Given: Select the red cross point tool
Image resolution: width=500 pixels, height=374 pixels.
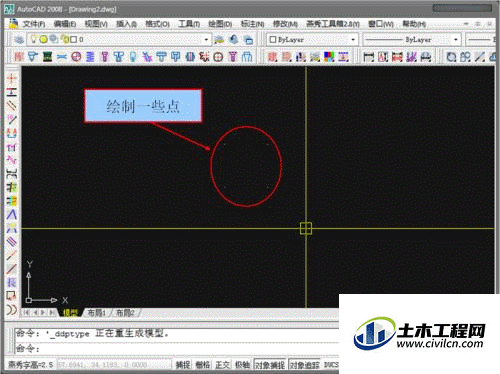Looking at the screenshot, I should click(11, 78).
